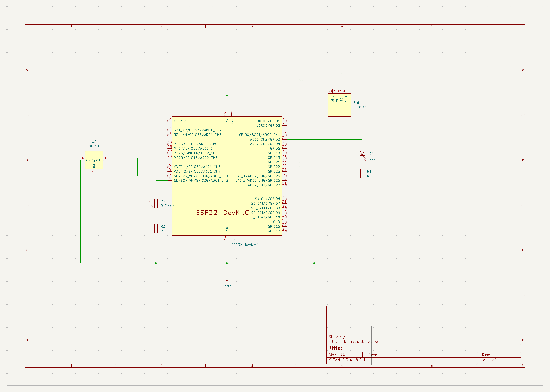This screenshot has width=550, height=392.
Task: Click the GND pin label on ESP32 bottom
Action: [x=227, y=230]
